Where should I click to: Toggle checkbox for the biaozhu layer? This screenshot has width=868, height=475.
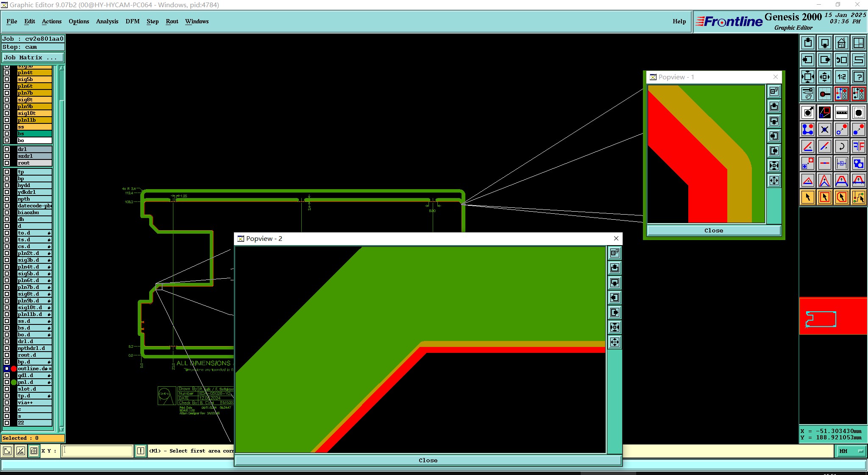pos(7,212)
